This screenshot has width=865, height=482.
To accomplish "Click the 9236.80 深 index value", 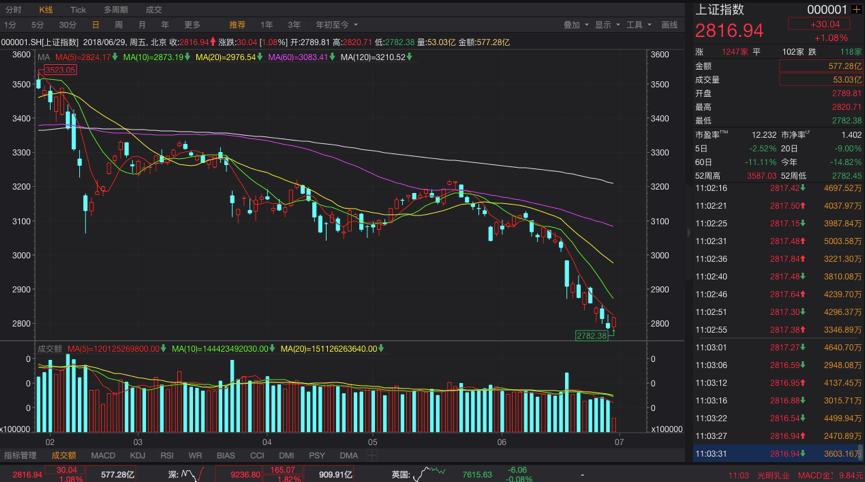I will click(x=245, y=474).
